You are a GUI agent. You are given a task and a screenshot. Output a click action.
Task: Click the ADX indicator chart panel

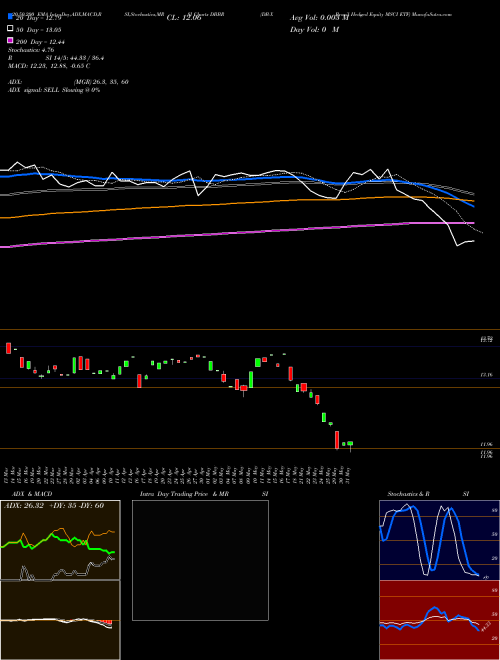[60, 540]
